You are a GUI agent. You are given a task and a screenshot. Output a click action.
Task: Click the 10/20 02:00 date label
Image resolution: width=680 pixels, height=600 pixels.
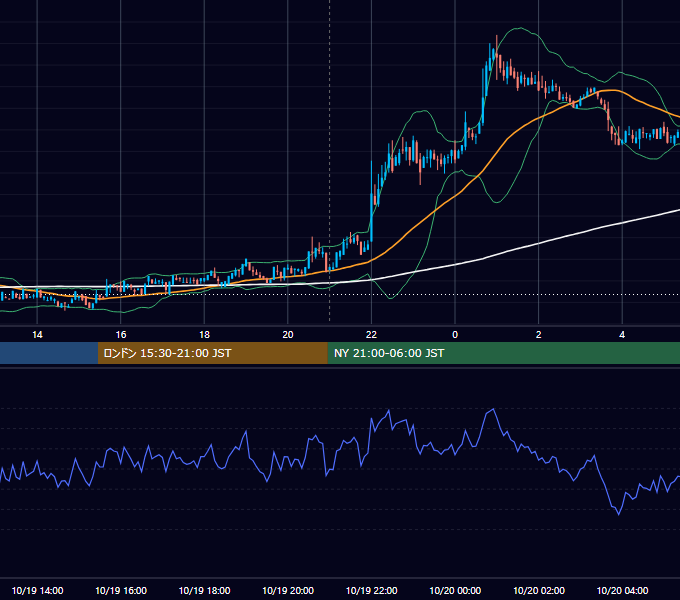(539, 590)
